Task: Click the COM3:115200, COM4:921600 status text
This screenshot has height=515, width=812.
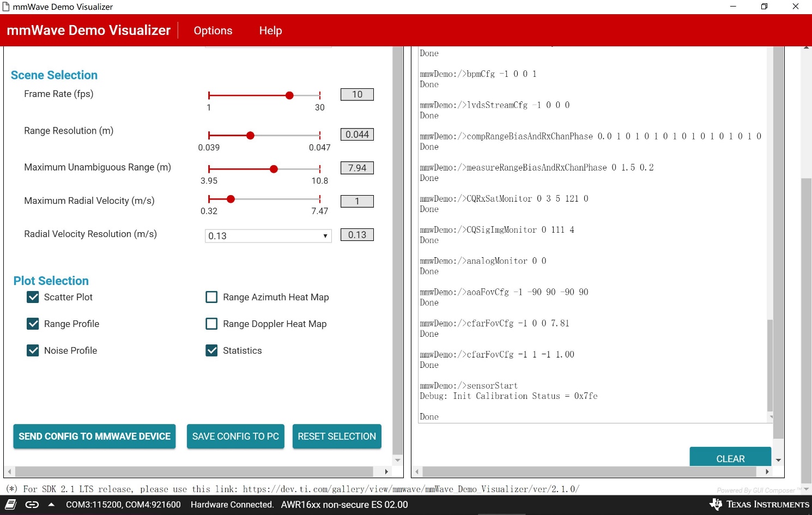Action: (x=123, y=505)
